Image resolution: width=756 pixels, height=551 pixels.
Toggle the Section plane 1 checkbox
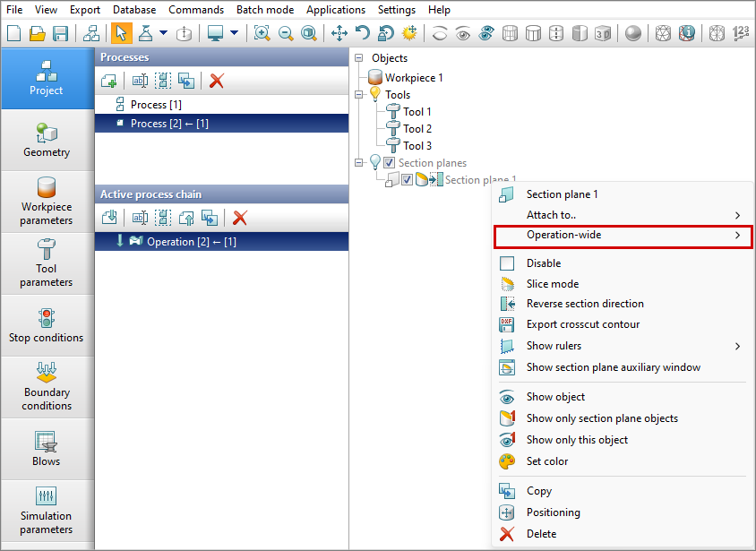click(x=407, y=180)
